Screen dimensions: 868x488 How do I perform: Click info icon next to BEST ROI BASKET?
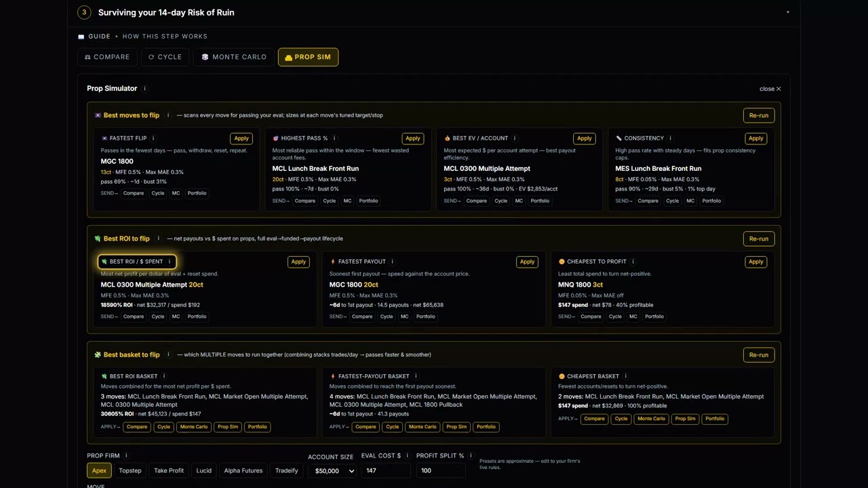coord(164,376)
